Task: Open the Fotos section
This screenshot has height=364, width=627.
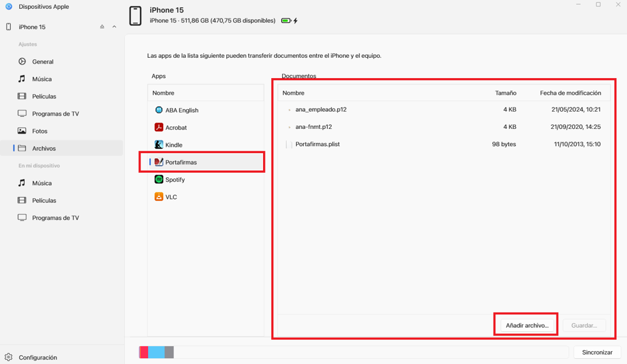Action: pos(62,131)
